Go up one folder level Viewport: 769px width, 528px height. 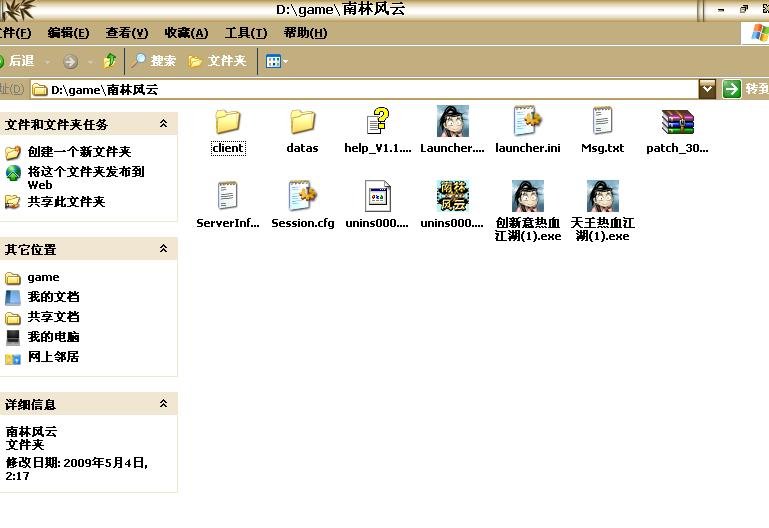(110, 61)
